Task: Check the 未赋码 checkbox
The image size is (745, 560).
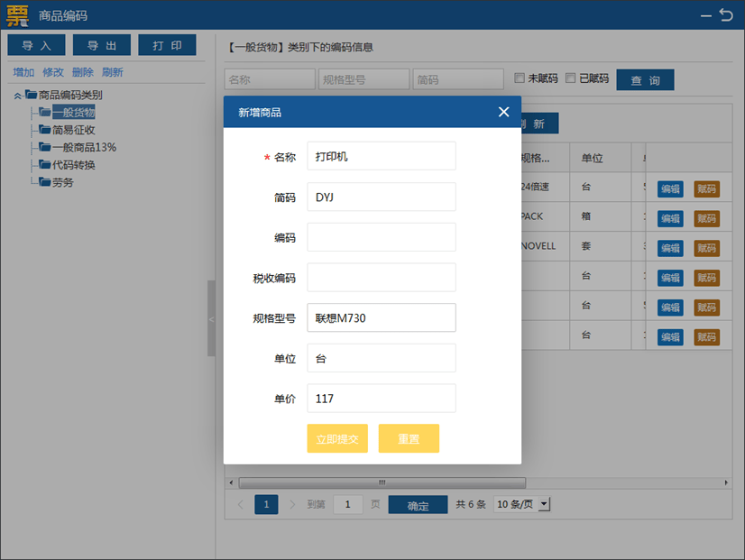Action: point(517,79)
